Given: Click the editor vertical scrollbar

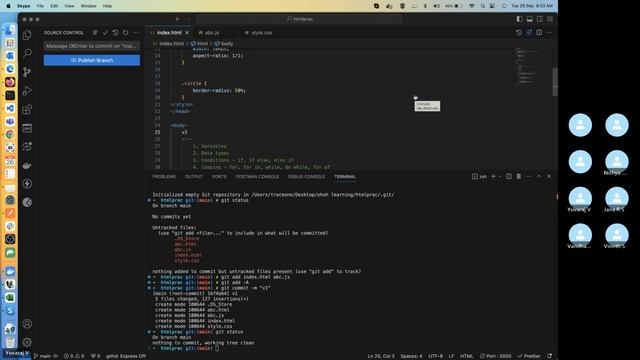Looking at the screenshot, I should pos(555,82).
